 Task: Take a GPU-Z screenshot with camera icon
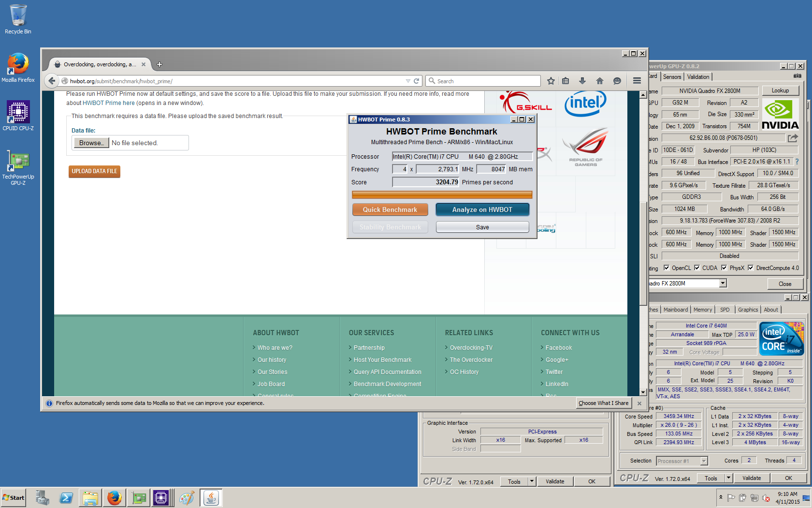797,76
